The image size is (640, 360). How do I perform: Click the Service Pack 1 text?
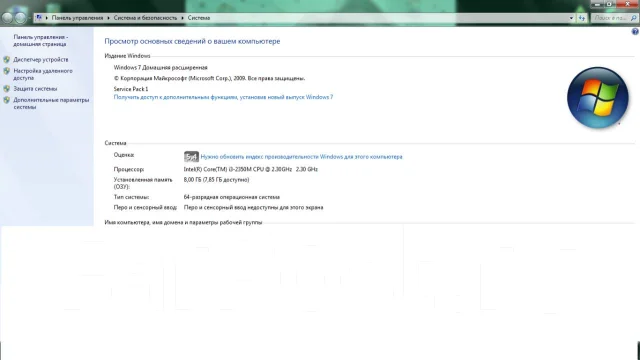coord(131,89)
